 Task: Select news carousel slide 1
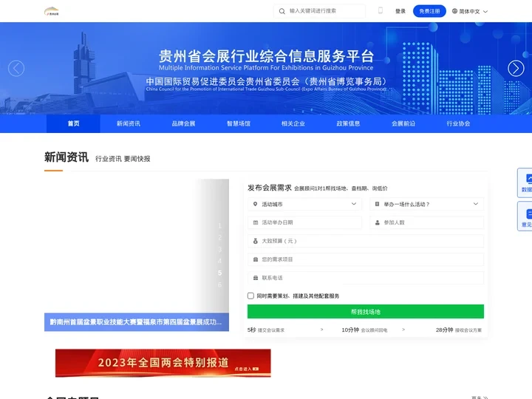pyautogui.click(x=220, y=226)
